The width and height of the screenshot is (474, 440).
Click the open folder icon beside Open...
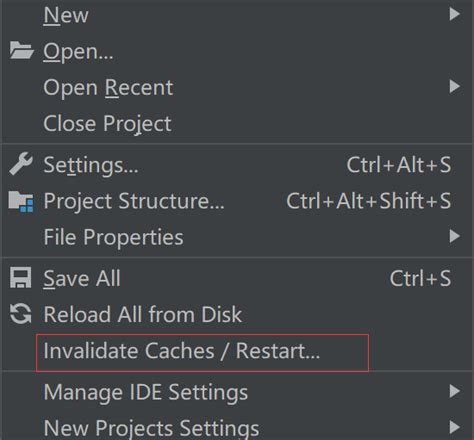21,50
